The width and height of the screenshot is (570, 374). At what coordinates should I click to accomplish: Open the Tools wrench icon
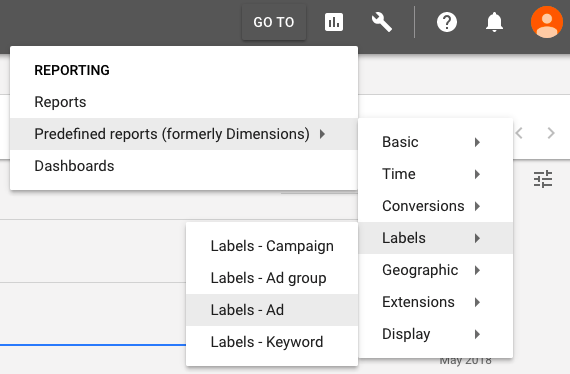click(x=381, y=22)
